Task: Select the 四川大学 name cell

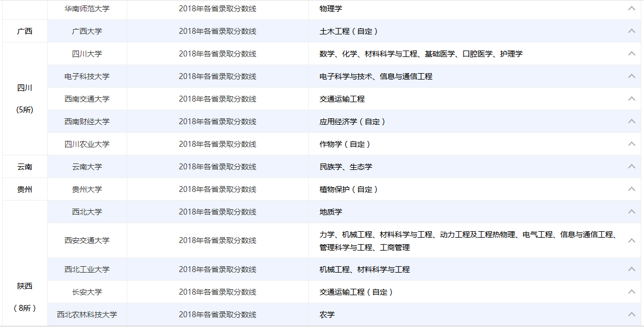Action: tap(87, 54)
